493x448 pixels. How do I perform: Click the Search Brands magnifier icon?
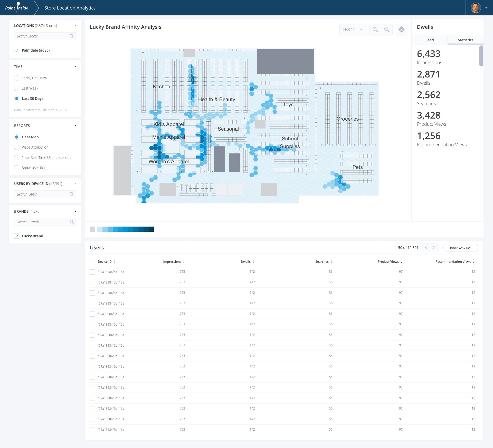click(x=72, y=222)
